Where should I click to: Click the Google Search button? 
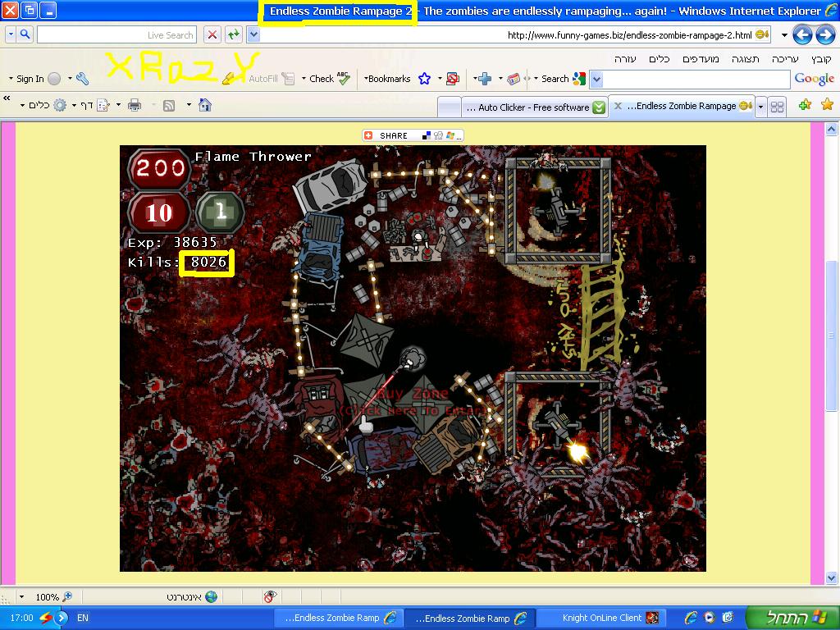tap(563, 79)
